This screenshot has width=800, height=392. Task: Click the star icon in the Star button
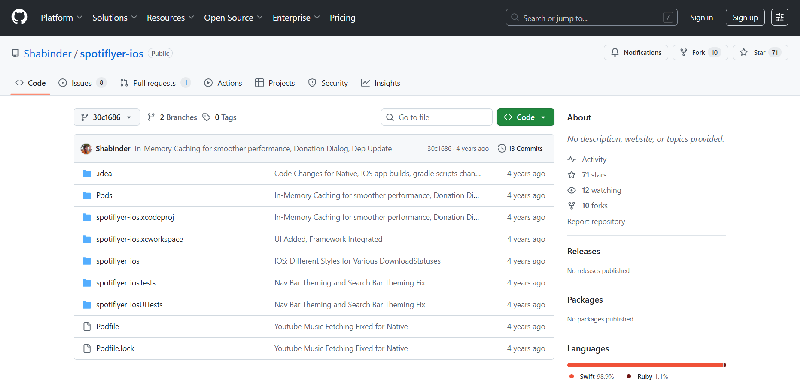click(x=744, y=52)
